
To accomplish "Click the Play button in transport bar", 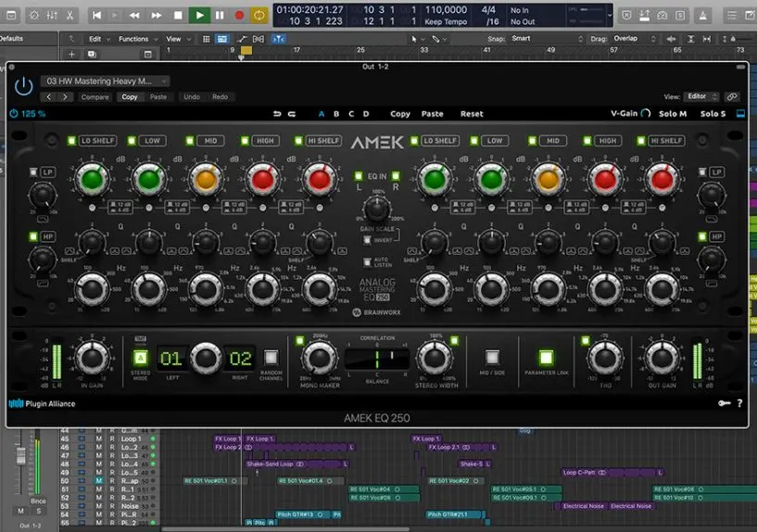I will tap(199, 16).
